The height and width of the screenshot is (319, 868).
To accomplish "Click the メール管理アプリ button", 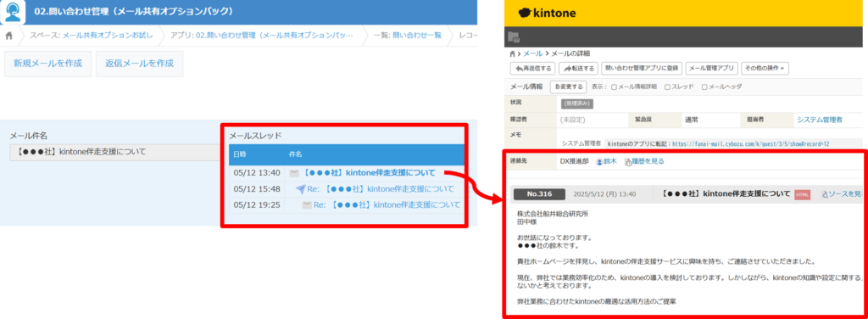I will click(711, 69).
